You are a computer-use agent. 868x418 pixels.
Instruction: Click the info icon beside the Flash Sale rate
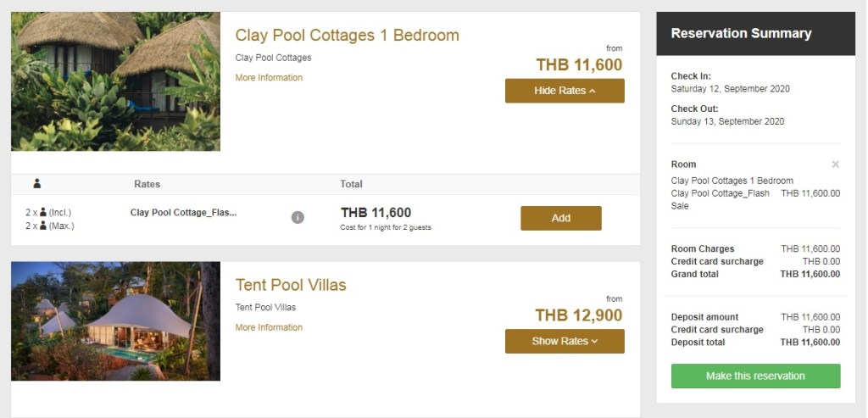298,218
